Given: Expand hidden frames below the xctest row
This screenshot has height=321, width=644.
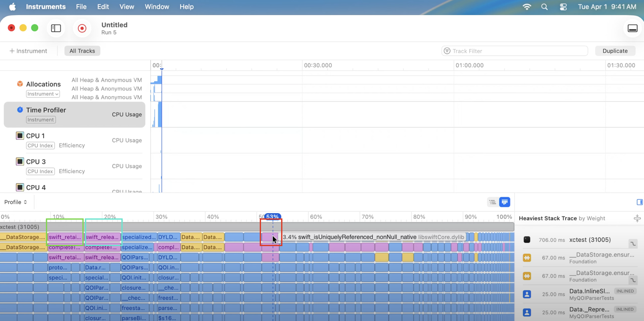Looking at the screenshot, I should click(633, 244).
